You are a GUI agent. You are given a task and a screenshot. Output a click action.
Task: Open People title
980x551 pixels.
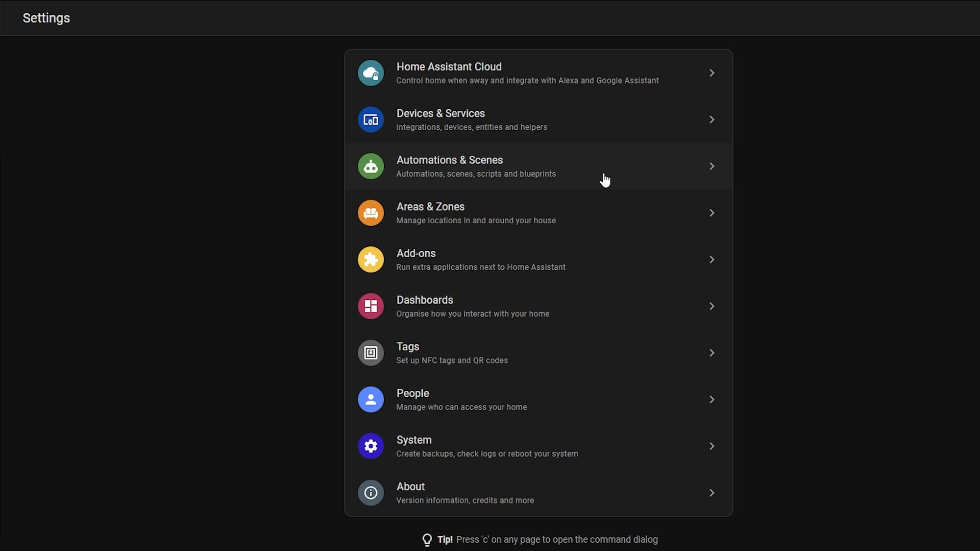413,393
